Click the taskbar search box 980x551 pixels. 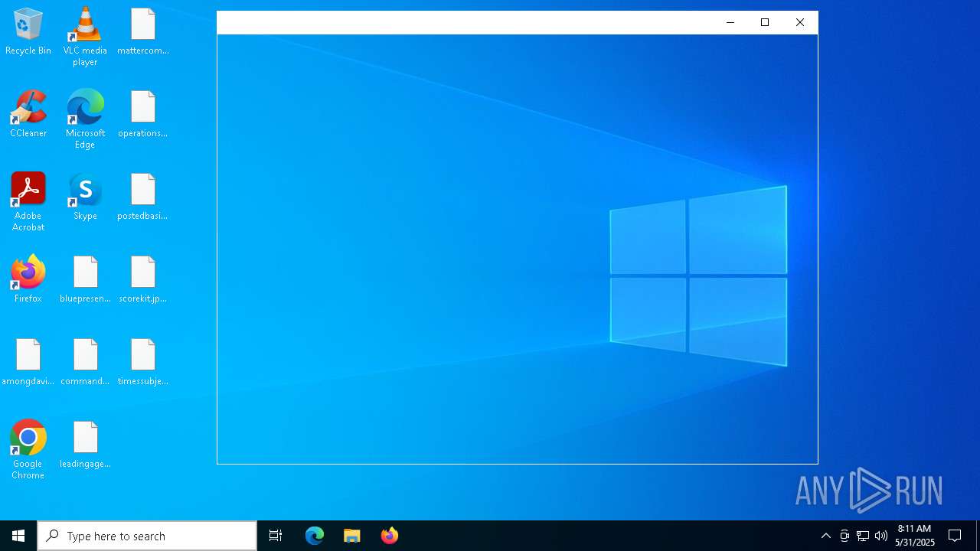pos(147,536)
